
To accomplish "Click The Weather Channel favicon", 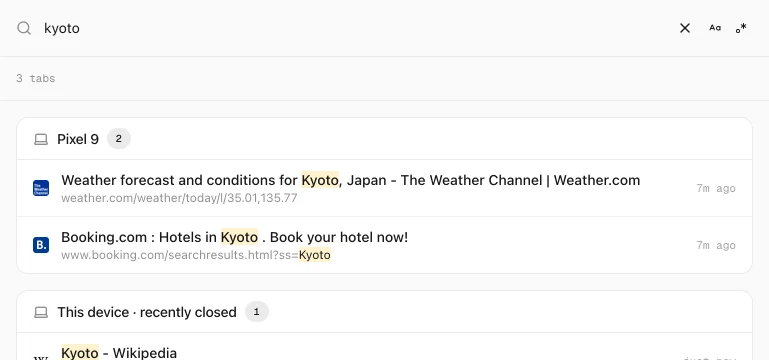I will click(41, 188).
